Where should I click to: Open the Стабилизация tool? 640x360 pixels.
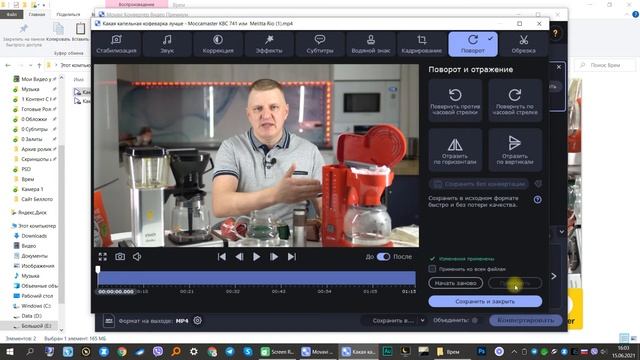[x=116, y=44]
